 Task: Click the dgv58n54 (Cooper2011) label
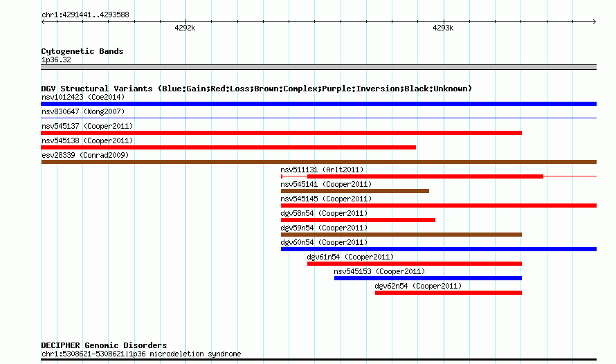pyautogui.click(x=324, y=213)
